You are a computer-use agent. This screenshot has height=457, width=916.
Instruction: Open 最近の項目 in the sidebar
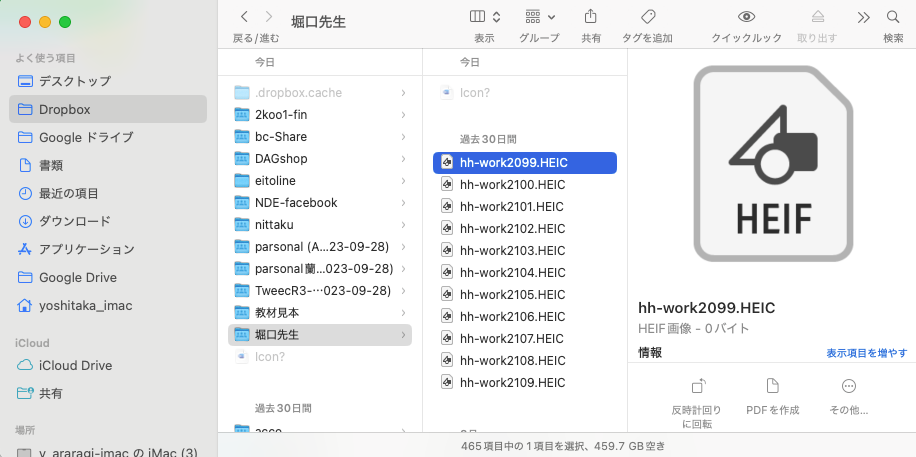108,193
